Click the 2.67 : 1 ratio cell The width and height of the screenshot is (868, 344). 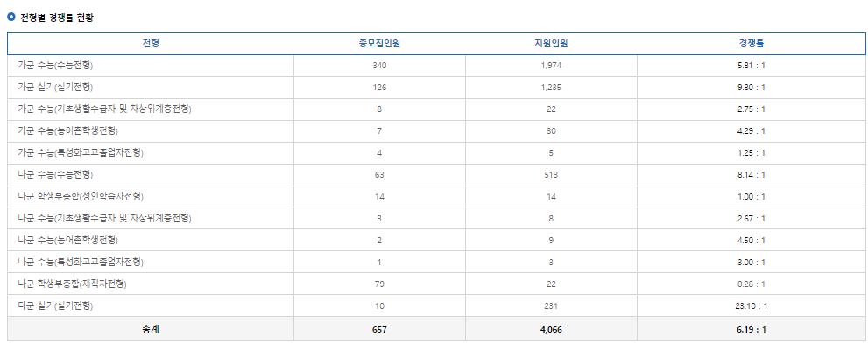click(x=752, y=219)
